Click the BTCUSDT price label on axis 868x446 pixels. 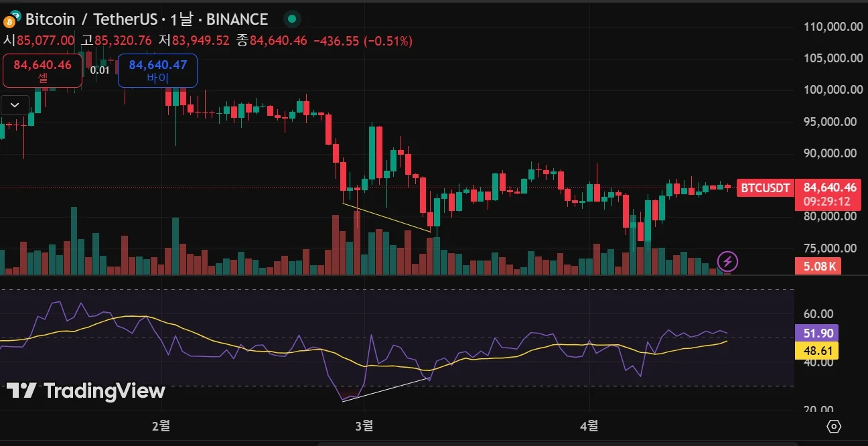[x=764, y=188]
